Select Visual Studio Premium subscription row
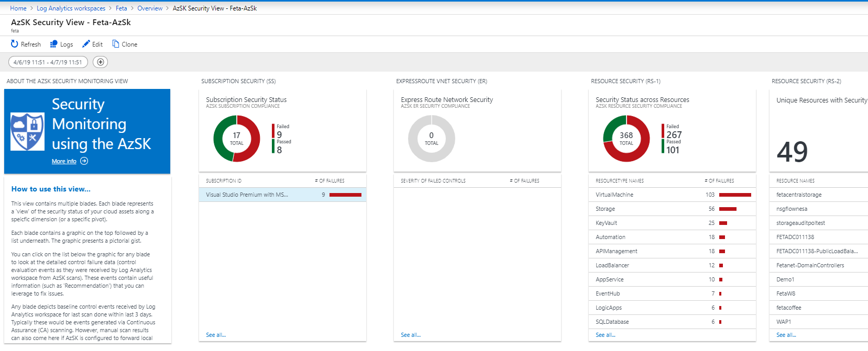The width and height of the screenshot is (868, 351). tap(282, 195)
